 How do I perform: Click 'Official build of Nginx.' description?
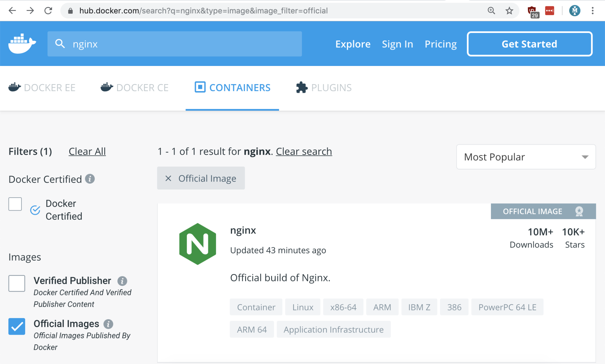point(280,277)
